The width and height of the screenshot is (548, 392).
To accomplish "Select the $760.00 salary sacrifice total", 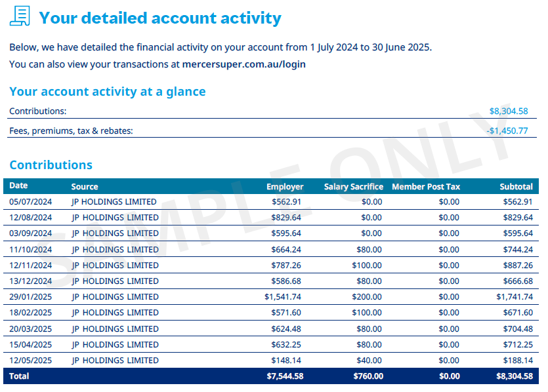I will pyautogui.click(x=367, y=376).
